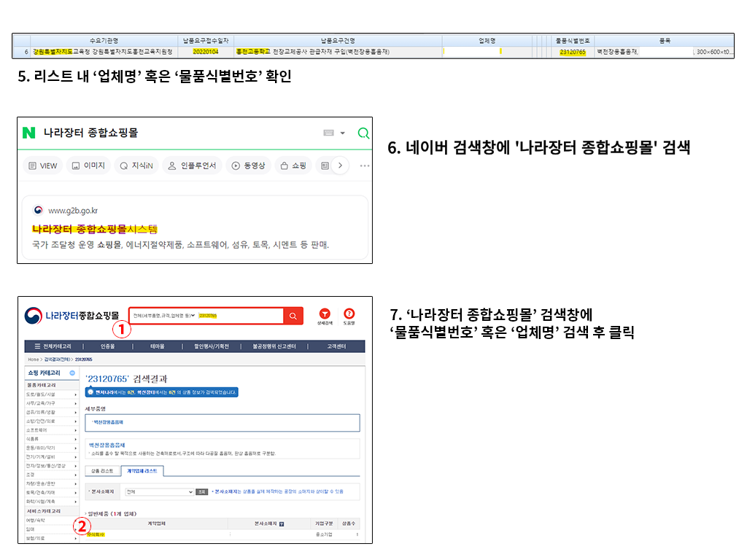The image size is (747, 560).
Task: Select the 동영상 tab icon on Naver
Action: [x=235, y=164]
